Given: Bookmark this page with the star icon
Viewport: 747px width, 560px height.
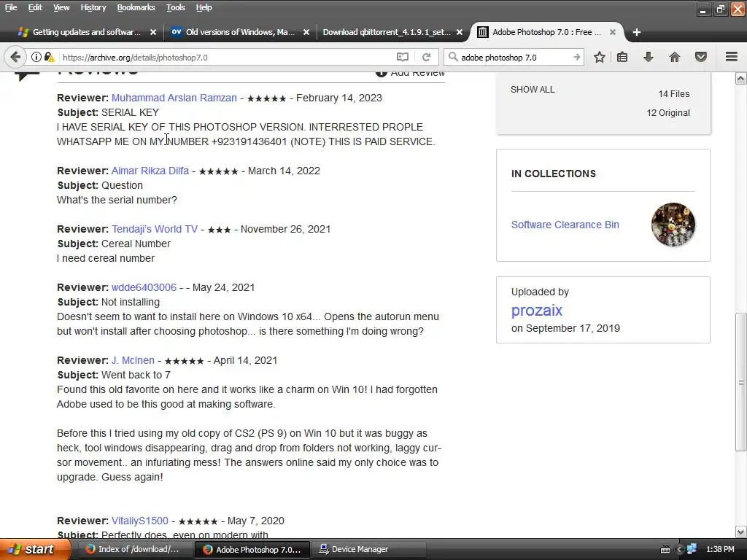Looking at the screenshot, I should click(600, 57).
